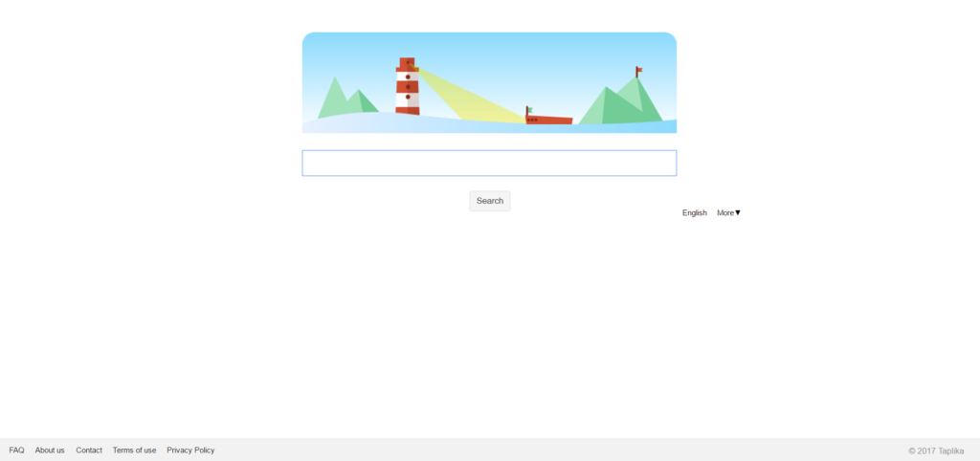980x461 pixels.
Task: Click the green mountains left of the lighthouse
Action: coord(346,99)
